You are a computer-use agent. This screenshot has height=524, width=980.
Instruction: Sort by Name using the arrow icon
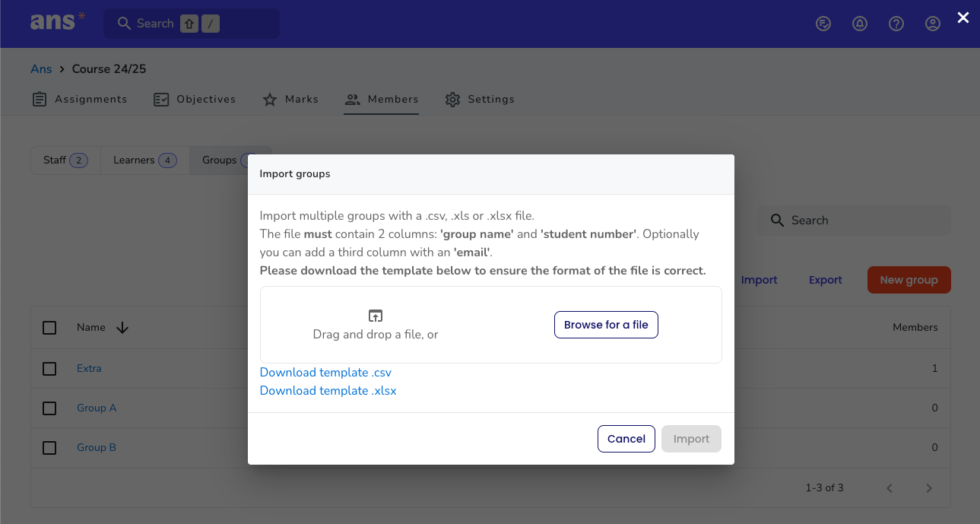pos(122,328)
